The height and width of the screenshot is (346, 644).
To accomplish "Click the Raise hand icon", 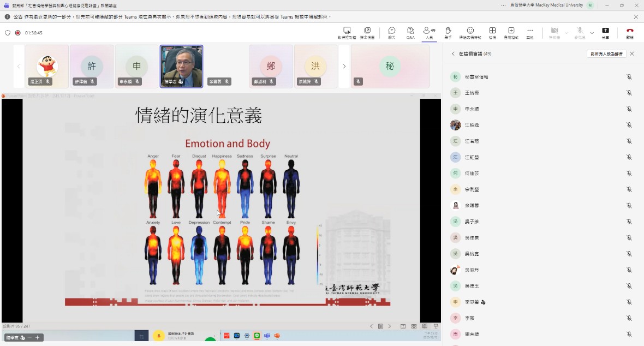I will coord(448,32).
